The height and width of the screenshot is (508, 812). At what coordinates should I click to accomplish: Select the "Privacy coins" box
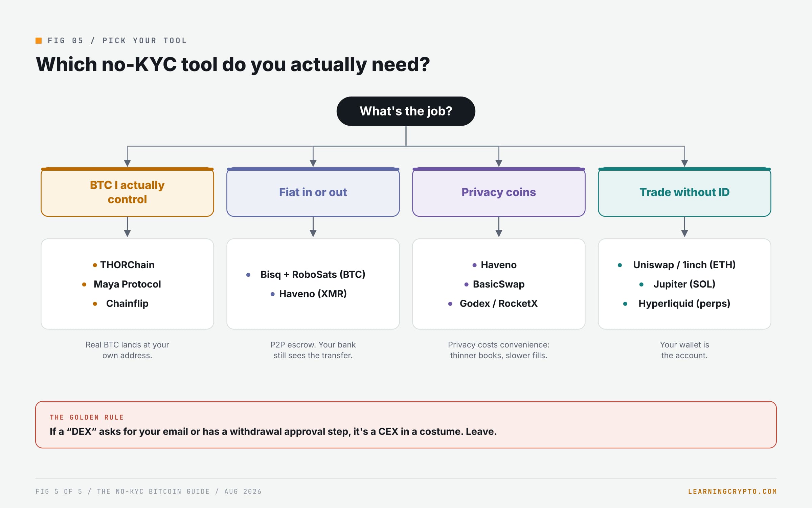499,192
